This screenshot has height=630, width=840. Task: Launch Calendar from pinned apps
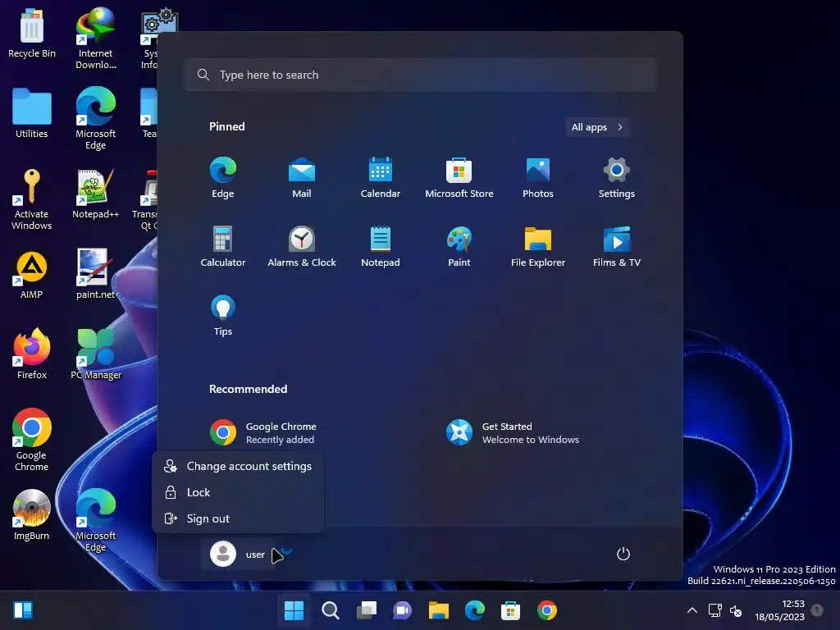pos(381,178)
